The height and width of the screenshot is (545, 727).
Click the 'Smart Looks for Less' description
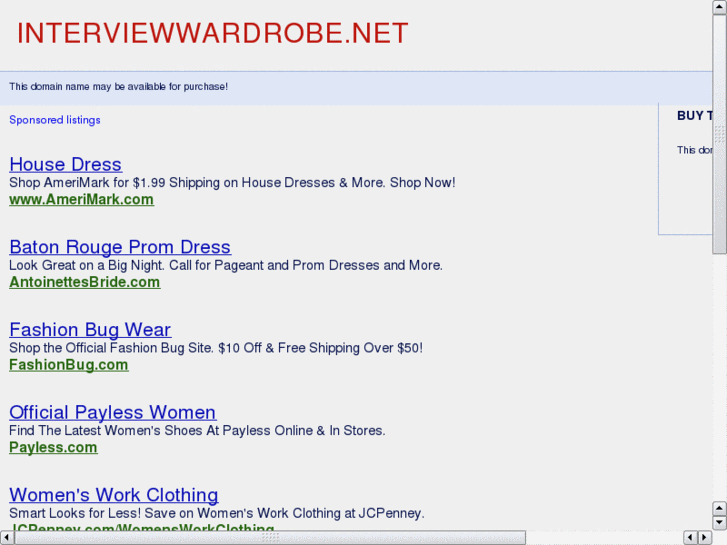(x=217, y=513)
